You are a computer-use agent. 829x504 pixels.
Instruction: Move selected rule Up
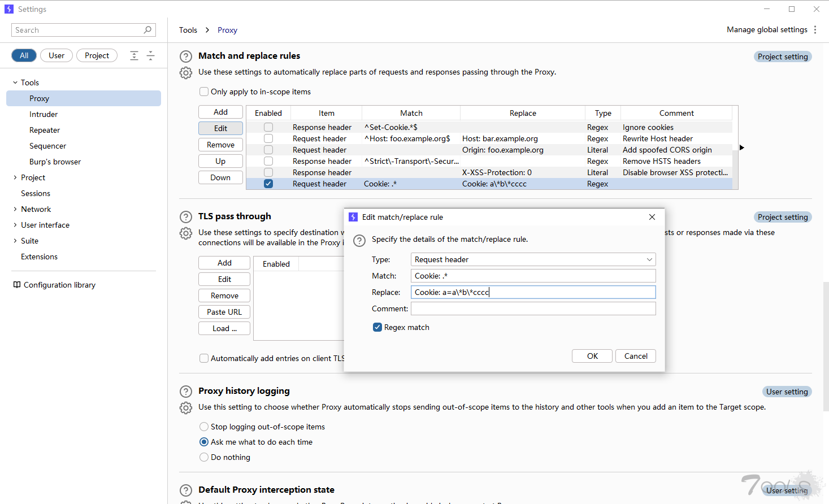click(220, 161)
